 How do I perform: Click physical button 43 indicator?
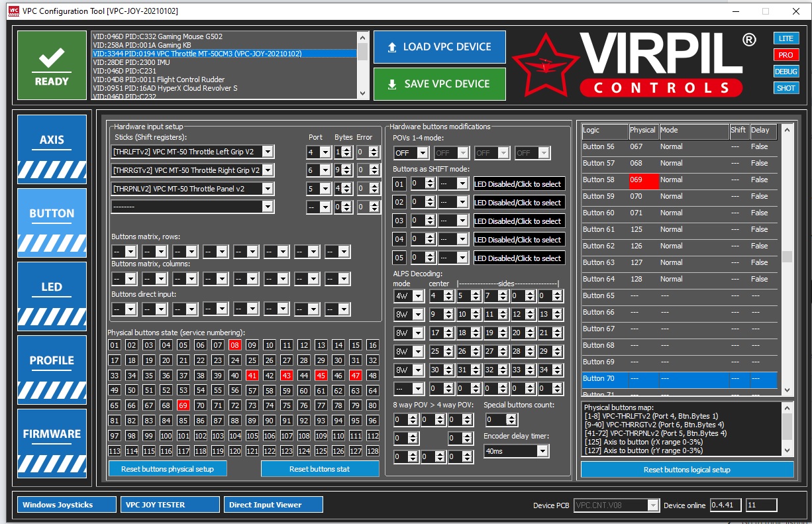(287, 376)
